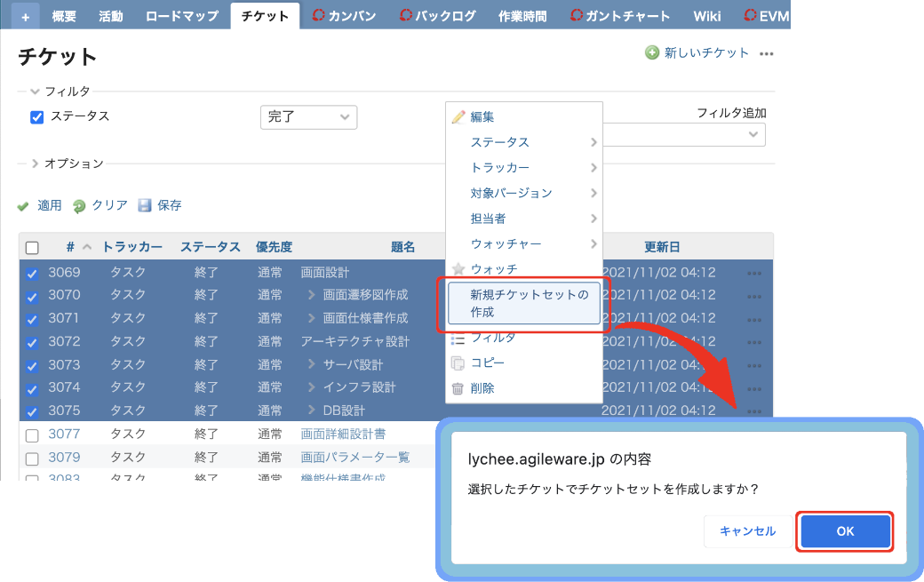Click the 編集 pencil icon in the context menu

pyautogui.click(x=459, y=116)
